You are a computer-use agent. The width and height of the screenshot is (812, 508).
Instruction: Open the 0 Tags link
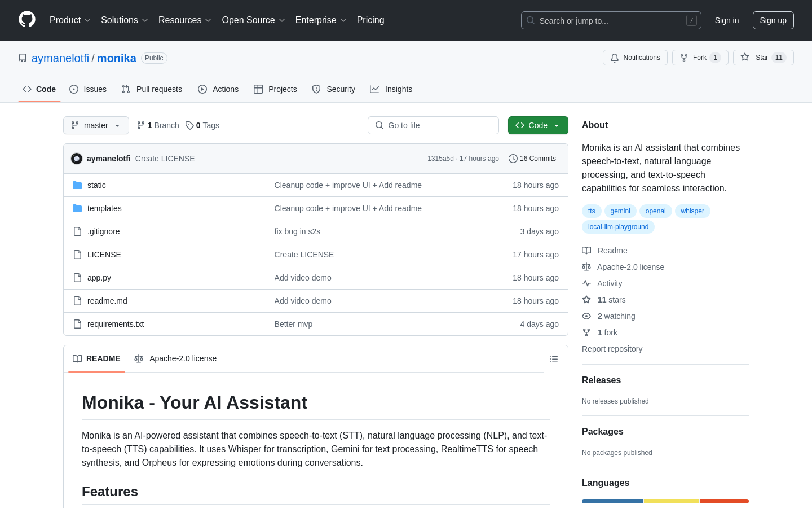[202, 125]
